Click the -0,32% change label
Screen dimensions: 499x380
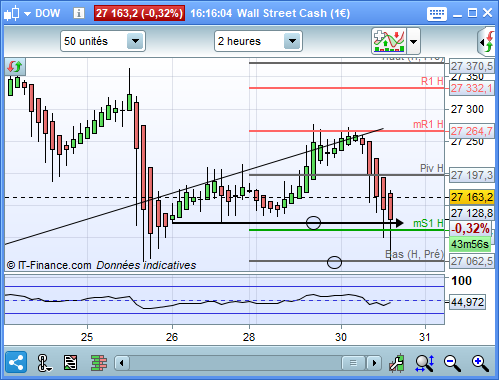click(470, 229)
